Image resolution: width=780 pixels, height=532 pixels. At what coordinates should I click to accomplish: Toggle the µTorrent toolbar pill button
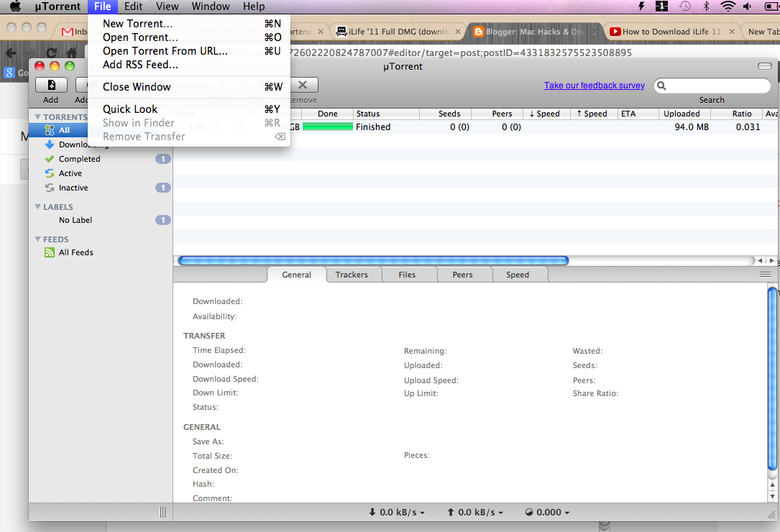(x=765, y=66)
